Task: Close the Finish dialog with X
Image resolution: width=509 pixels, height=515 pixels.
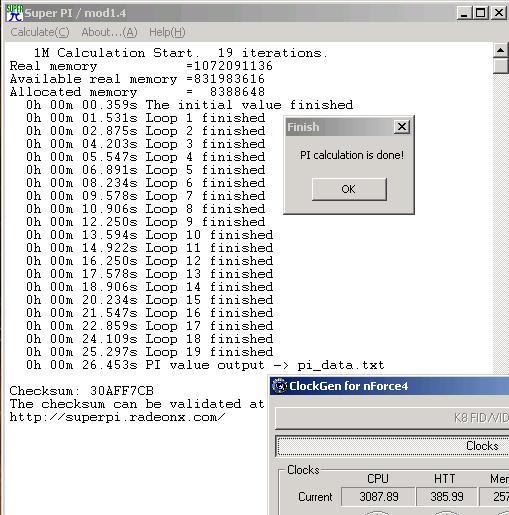Action: (402, 127)
